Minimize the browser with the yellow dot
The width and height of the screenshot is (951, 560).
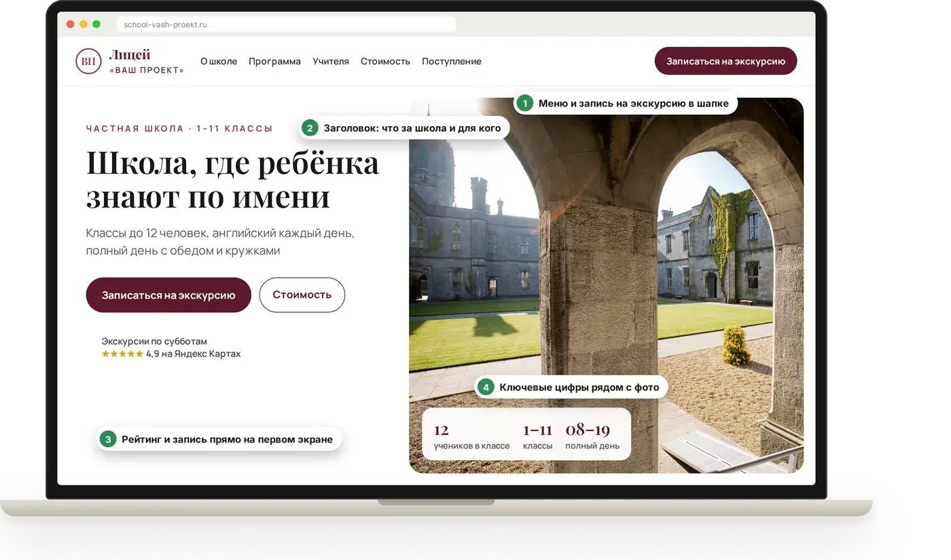[84, 24]
